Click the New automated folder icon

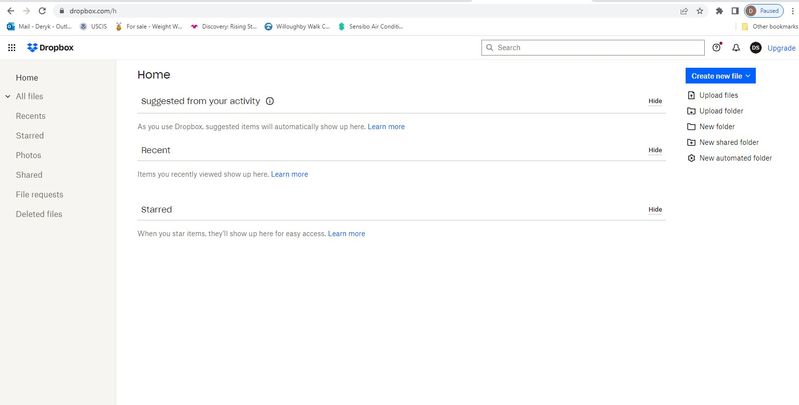(691, 158)
